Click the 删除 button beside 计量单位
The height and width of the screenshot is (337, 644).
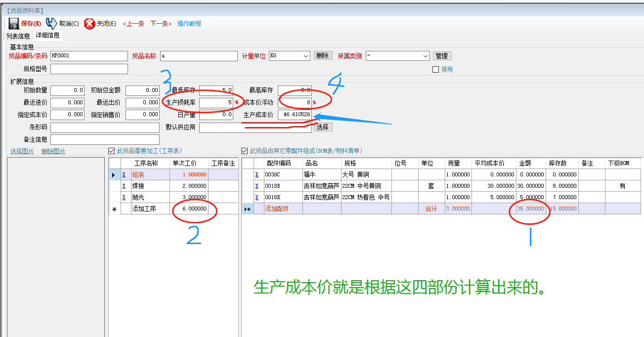(323, 56)
